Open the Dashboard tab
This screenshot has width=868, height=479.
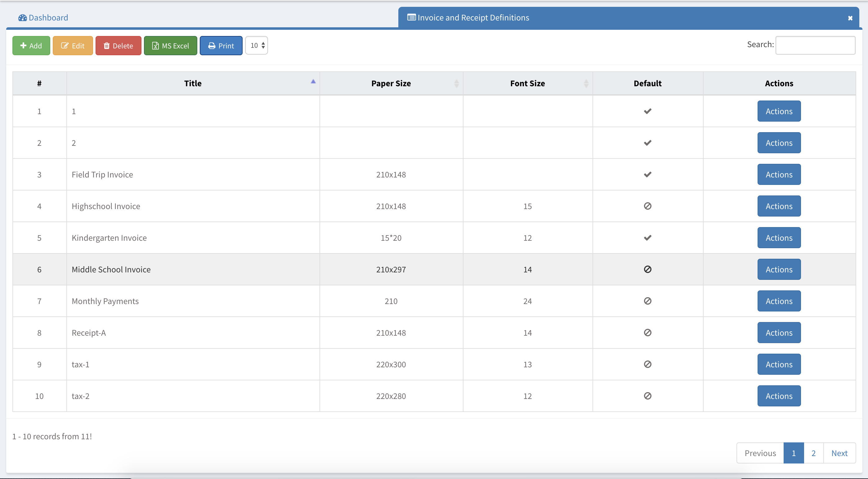coord(43,18)
